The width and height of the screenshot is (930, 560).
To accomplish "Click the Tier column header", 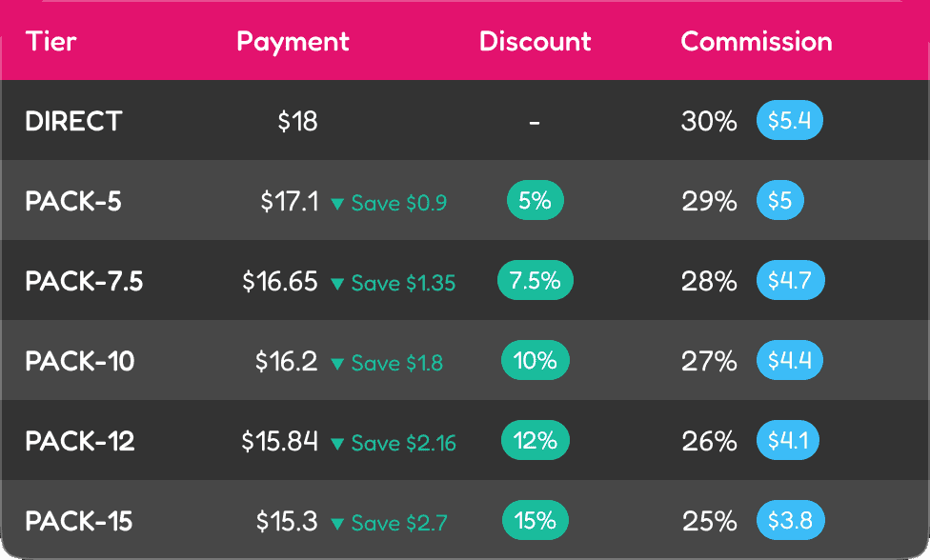I will click(x=51, y=42).
